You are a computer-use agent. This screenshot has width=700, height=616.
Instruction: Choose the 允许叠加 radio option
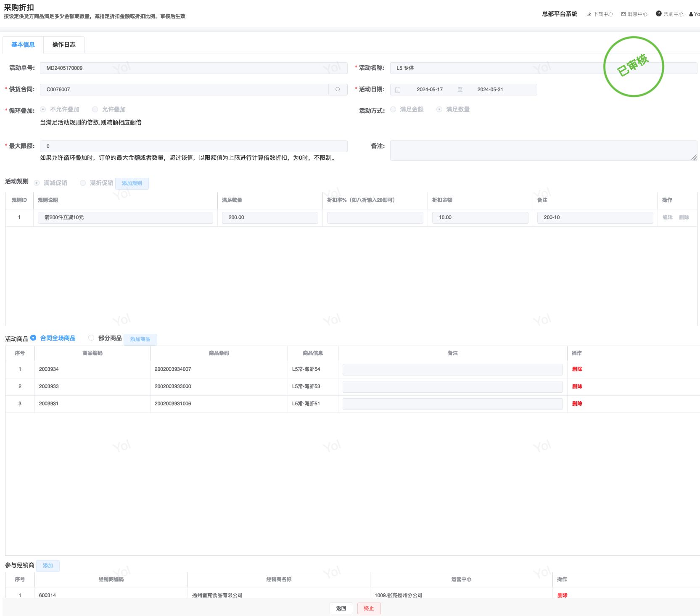(95, 109)
